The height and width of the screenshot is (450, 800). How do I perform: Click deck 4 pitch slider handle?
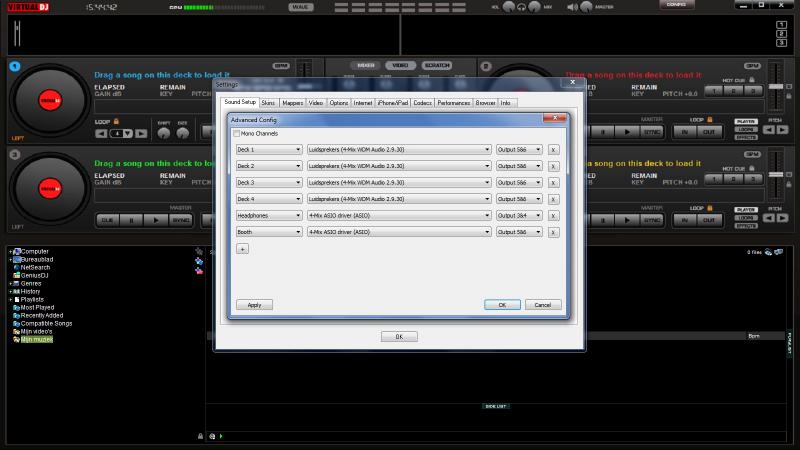[776, 175]
